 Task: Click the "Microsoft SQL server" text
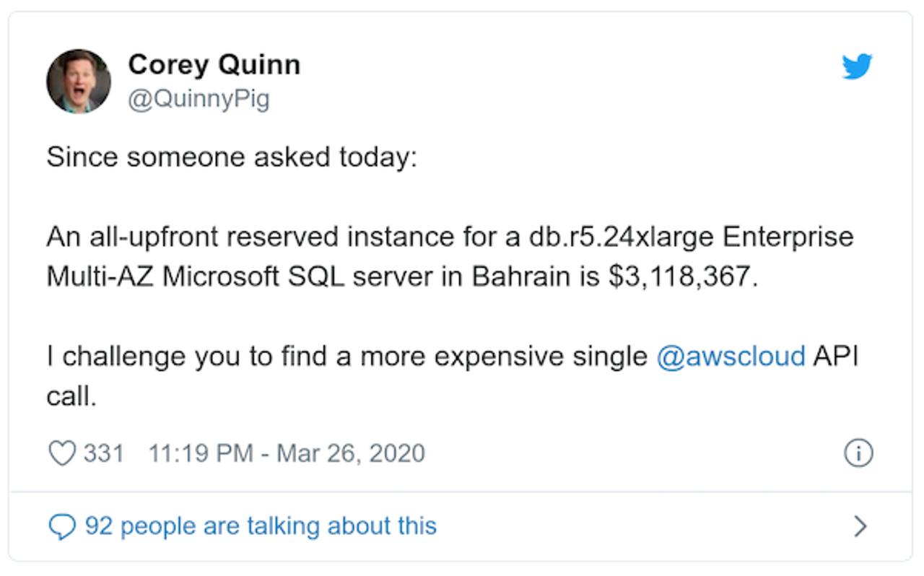[x=292, y=278]
